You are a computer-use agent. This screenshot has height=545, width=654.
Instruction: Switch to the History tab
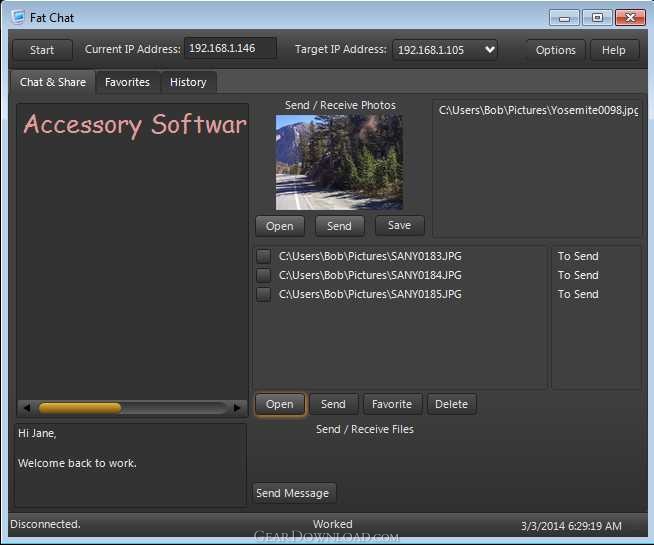point(188,82)
